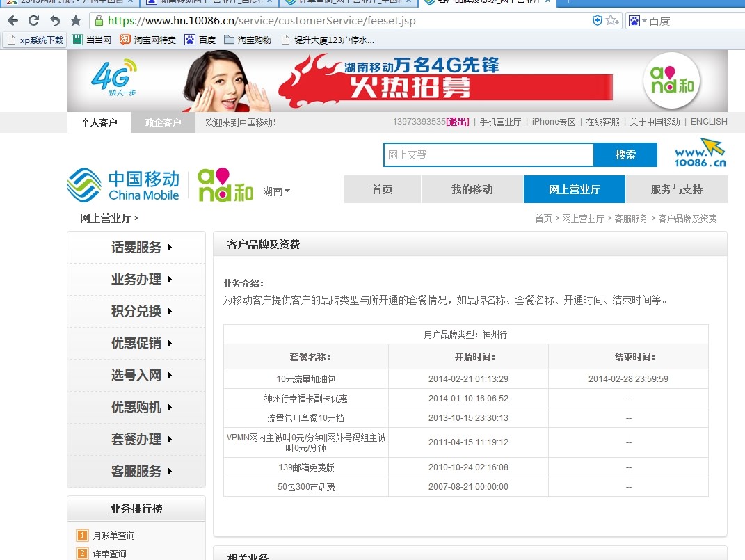
Task: Click the 网上交费 search input field
Action: pos(488,155)
